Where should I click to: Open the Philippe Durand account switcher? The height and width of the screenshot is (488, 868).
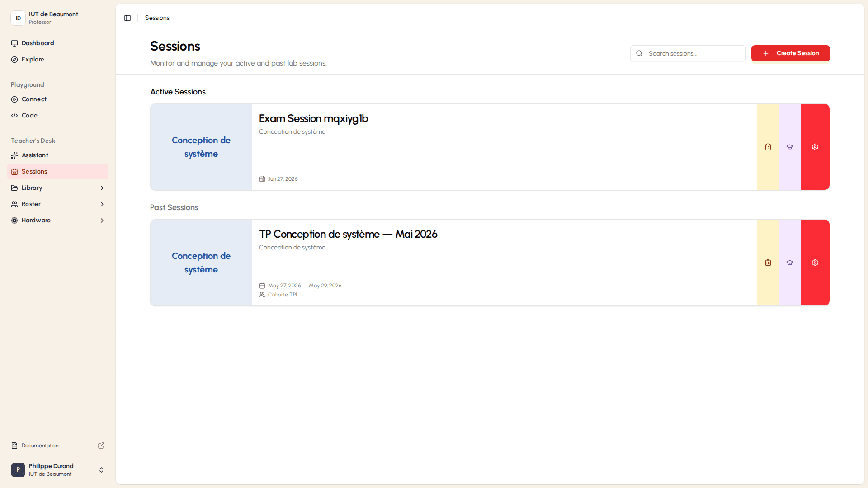(58, 470)
